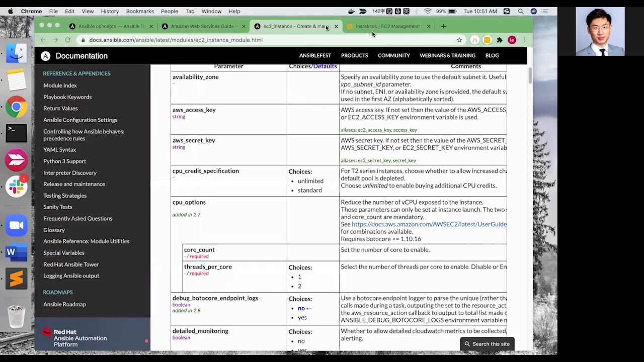The height and width of the screenshot is (362, 644).
Task: Open Sublime Text from the Dock
Action: point(16,279)
